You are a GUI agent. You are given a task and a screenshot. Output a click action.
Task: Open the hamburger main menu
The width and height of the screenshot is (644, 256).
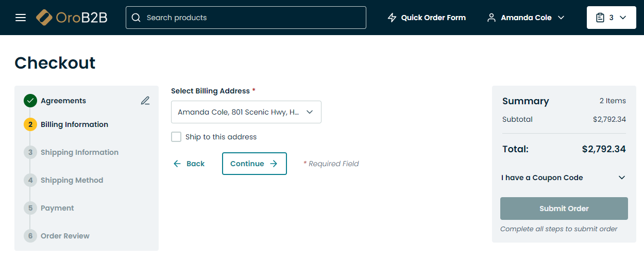click(21, 18)
